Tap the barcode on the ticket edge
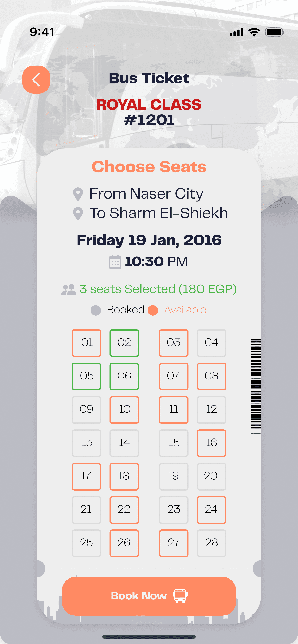 point(256,386)
